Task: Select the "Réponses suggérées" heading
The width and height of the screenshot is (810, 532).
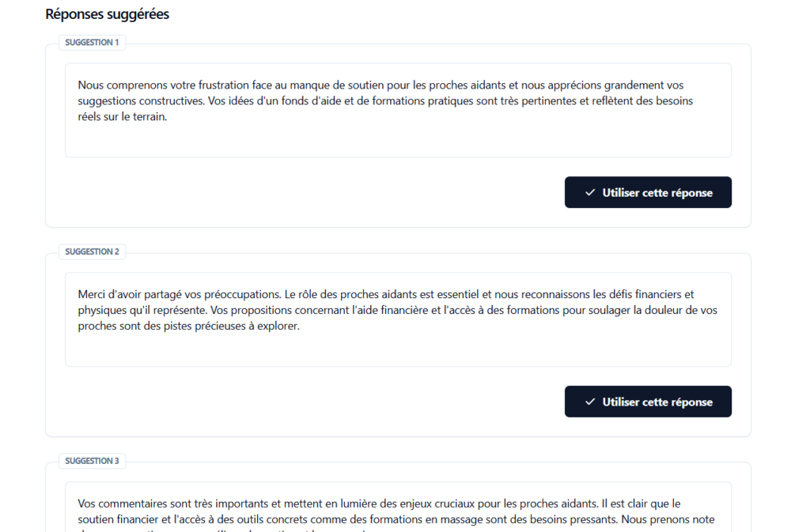Action: click(107, 14)
